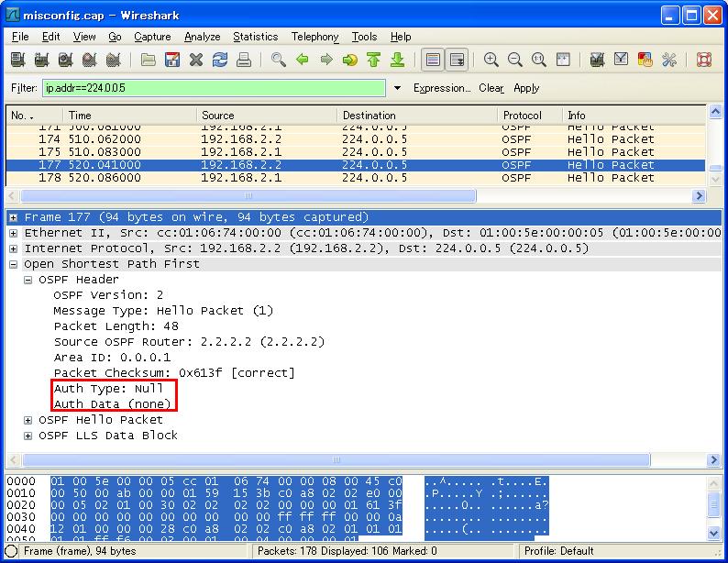Toggle packet list colorize icon
This screenshot has width=728, height=563.
click(433, 60)
